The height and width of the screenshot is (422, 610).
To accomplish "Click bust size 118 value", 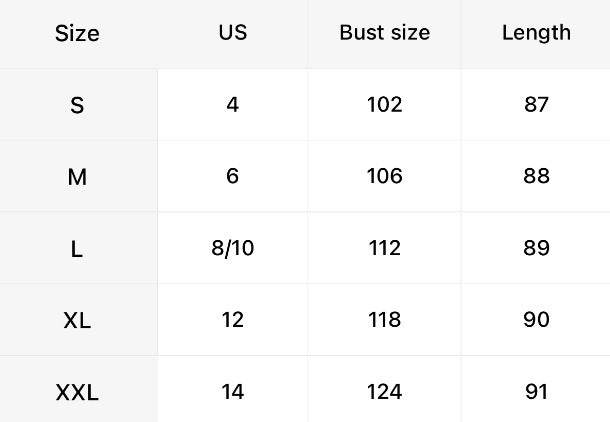I will point(384,320).
